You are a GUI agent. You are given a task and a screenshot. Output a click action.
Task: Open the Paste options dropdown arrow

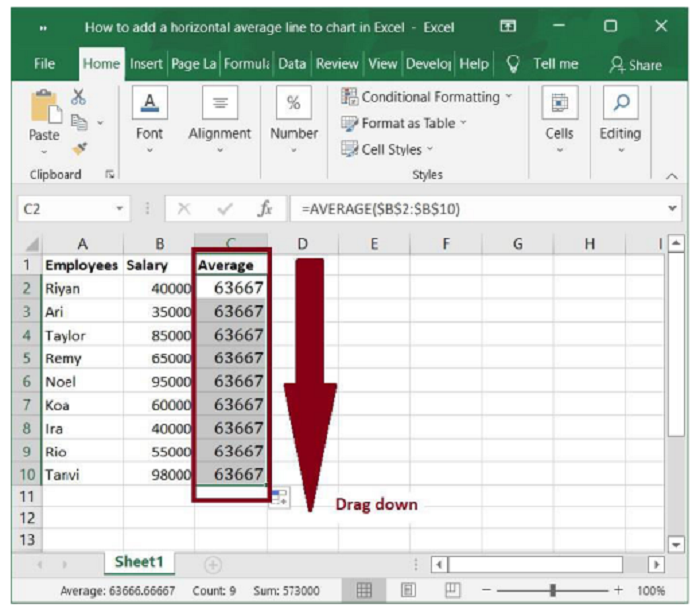(44, 152)
